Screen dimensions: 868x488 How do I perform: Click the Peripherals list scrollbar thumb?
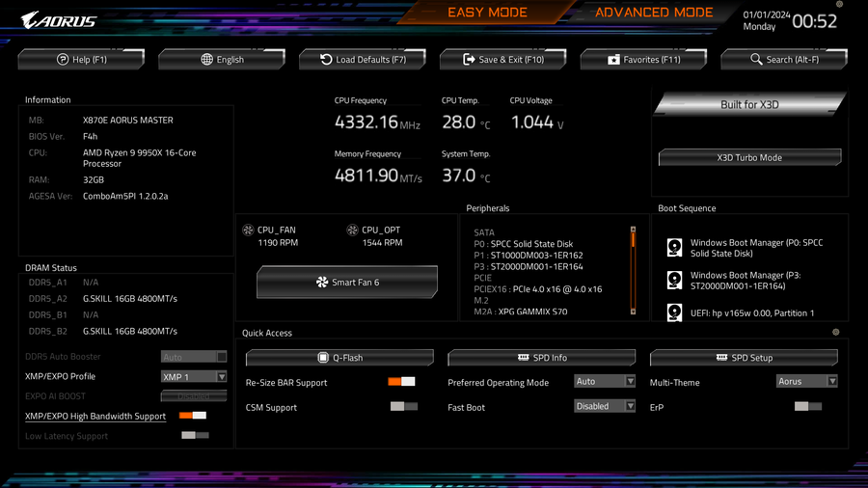pyautogui.click(x=633, y=240)
